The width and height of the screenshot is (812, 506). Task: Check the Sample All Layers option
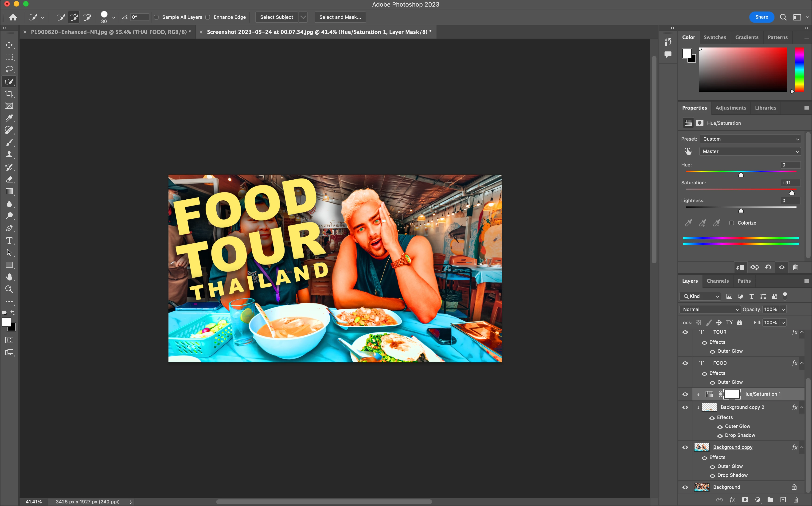coord(156,17)
